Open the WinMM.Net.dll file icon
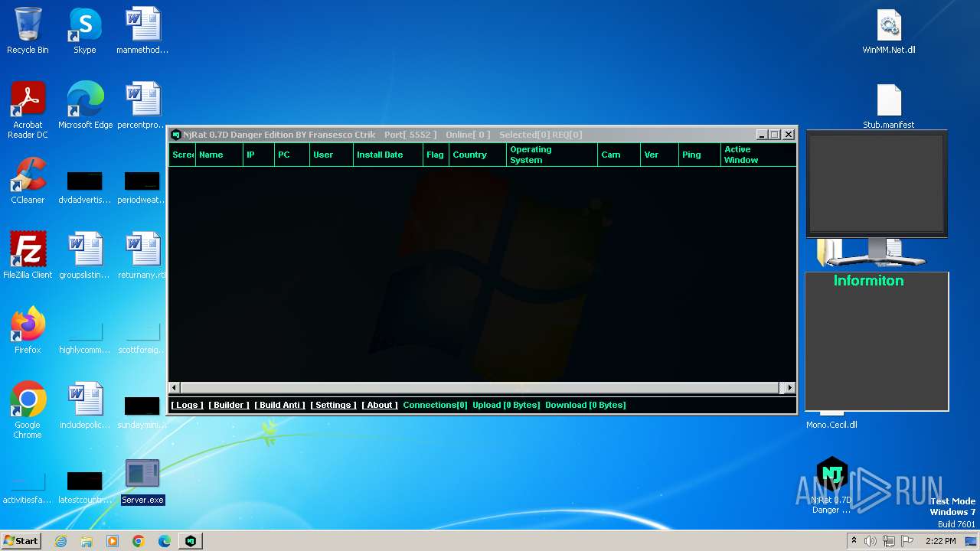The image size is (980, 551). pyautogui.click(x=889, y=31)
